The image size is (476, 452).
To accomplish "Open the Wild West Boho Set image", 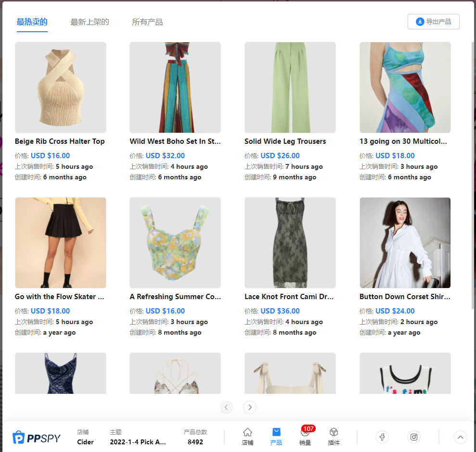I will pyautogui.click(x=175, y=88).
